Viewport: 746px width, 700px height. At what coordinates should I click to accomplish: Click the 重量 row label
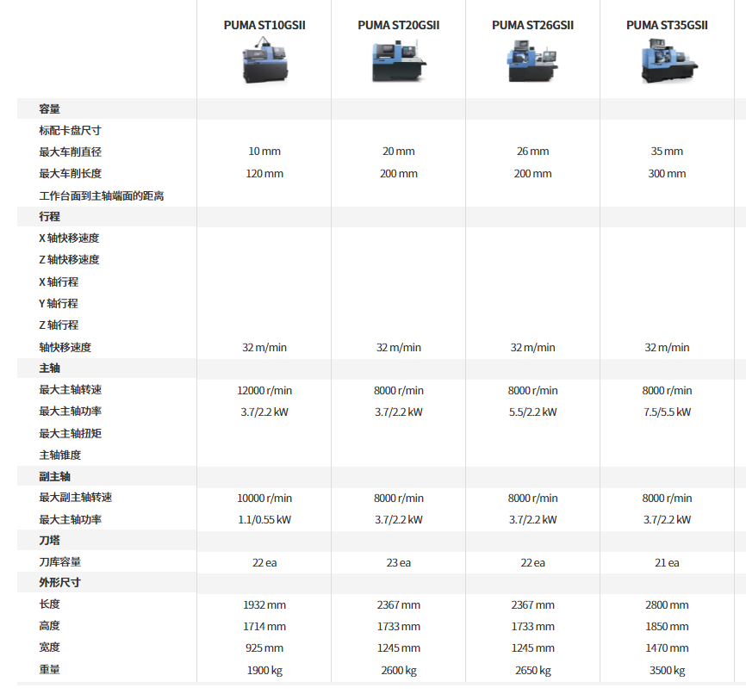coord(49,670)
